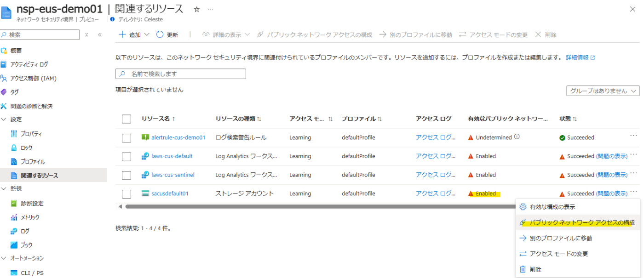Viewport: 644px width, 278px height.
Task: Sort by 状態 column header
Action: point(569,119)
